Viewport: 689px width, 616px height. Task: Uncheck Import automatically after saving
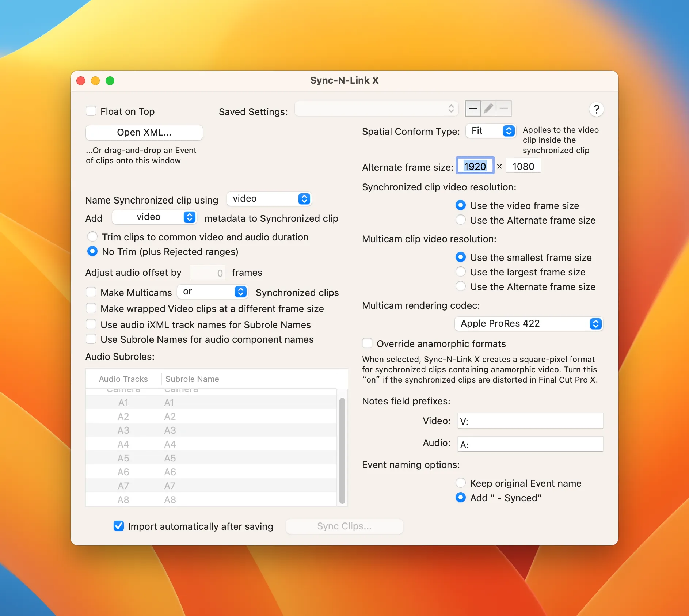coord(118,526)
